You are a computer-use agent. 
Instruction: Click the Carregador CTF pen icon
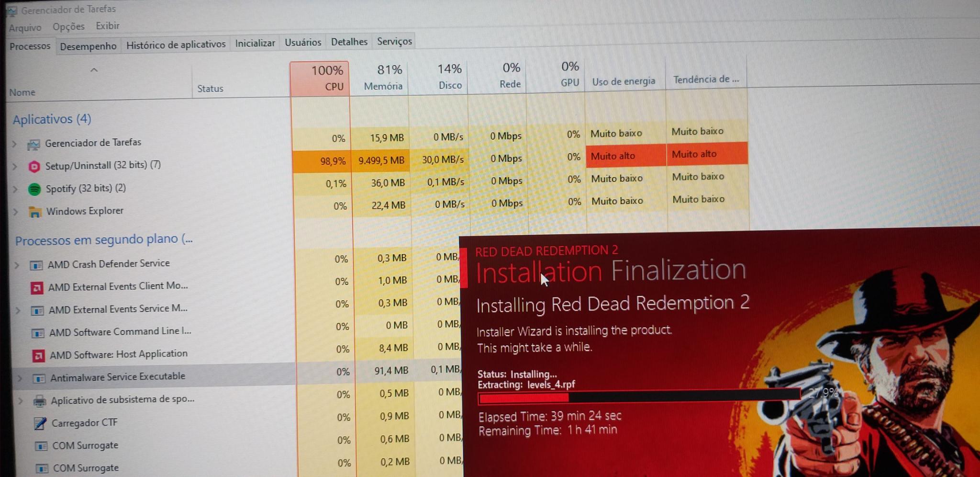(40, 423)
